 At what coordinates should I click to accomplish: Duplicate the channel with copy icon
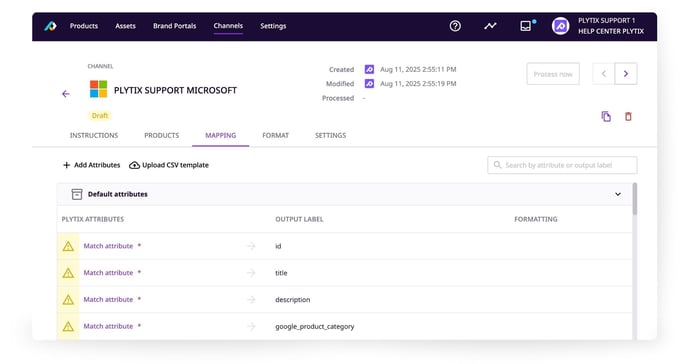(x=606, y=116)
